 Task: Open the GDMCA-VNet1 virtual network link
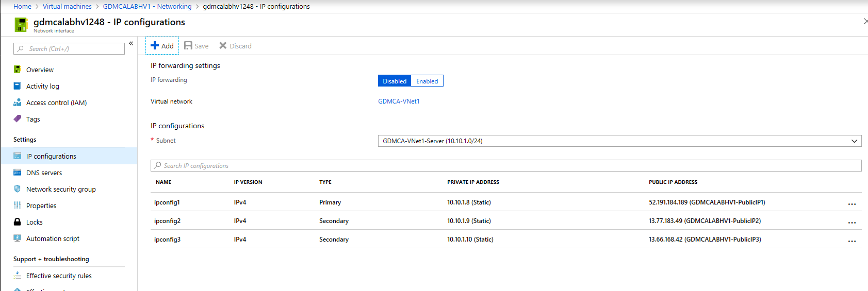click(399, 101)
